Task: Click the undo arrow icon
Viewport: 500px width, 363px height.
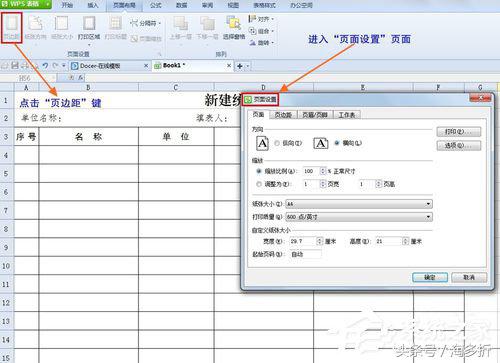Action: tap(45, 66)
